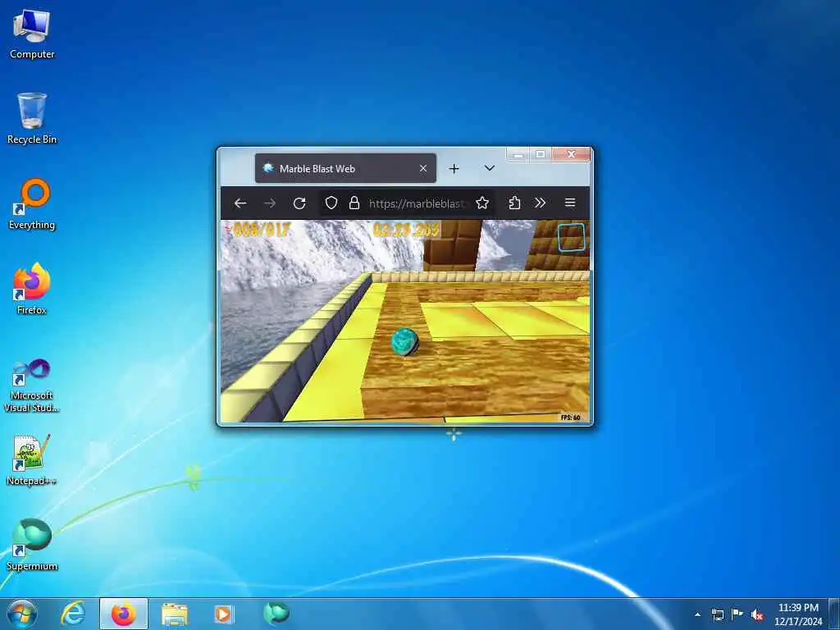The image size is (840, 630).
Task: Click the muted volume speaker icon
Action: (757, 614)
